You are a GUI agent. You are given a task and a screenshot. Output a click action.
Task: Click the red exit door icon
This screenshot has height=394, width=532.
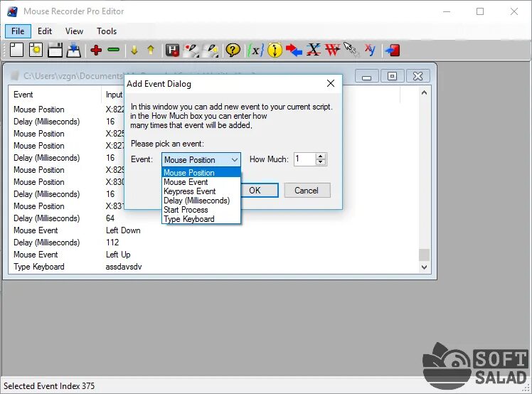(x=393, y=50)
